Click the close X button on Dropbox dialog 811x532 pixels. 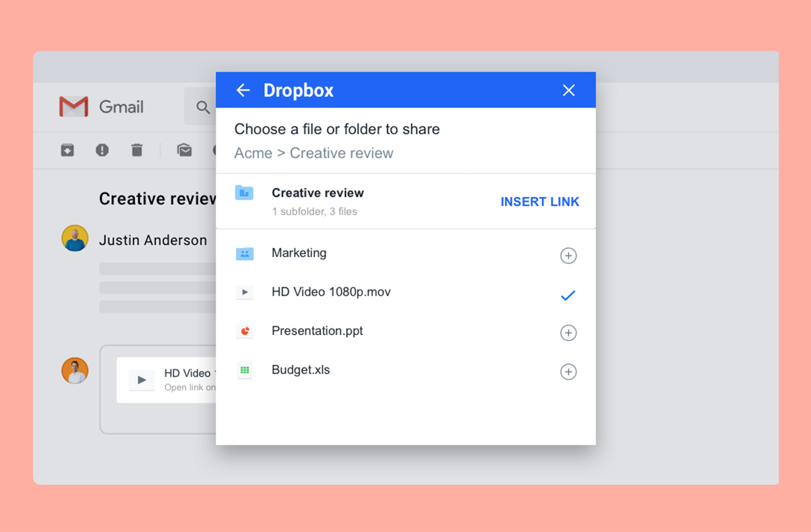569,90
